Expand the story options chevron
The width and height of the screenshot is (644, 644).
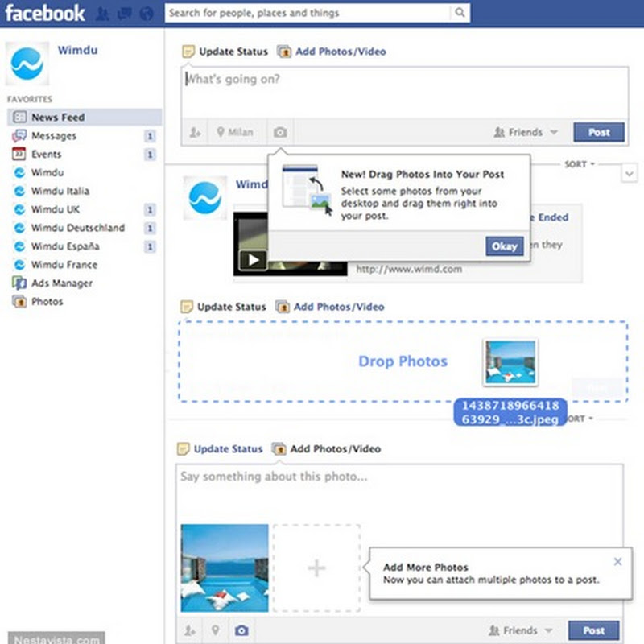(630, 174)
